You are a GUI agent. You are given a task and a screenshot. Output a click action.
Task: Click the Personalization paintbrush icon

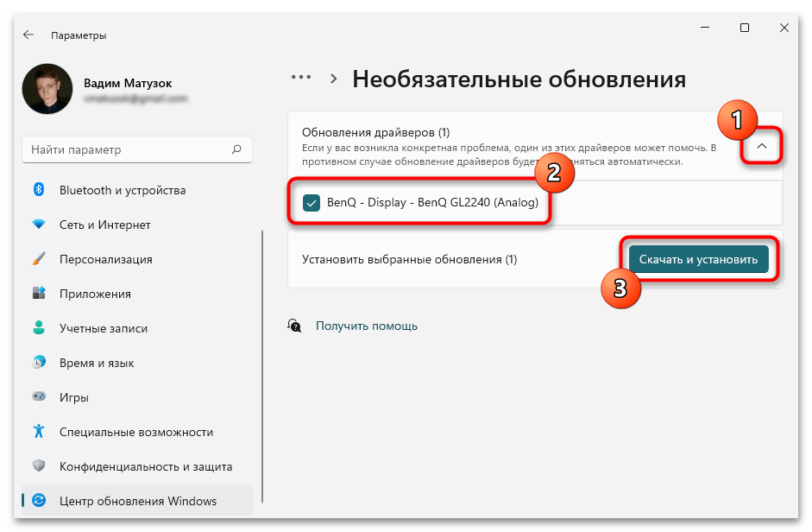tap(39, 259)
